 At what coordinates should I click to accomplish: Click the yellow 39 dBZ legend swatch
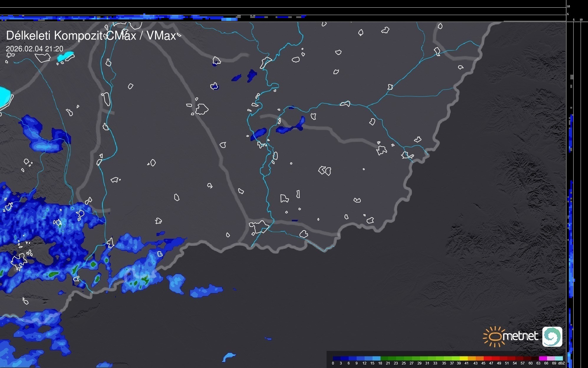(463, 358)
